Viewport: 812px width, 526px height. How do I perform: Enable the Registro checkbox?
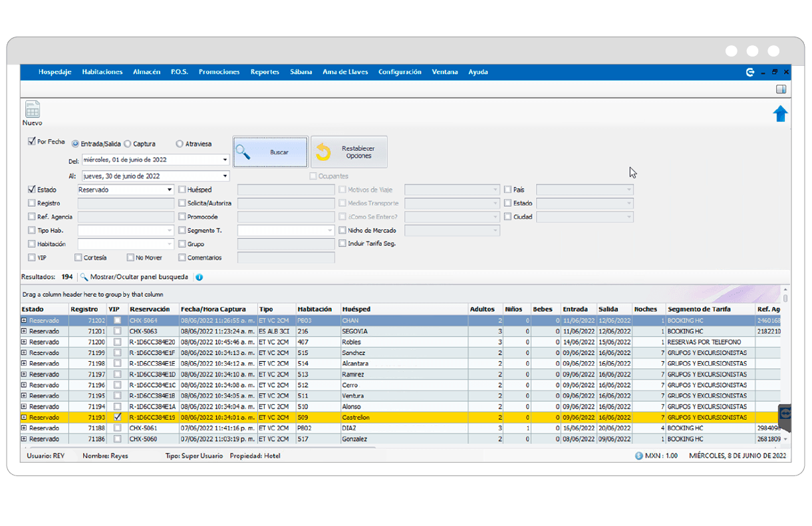pyautogui.click(x=32, y=203)
